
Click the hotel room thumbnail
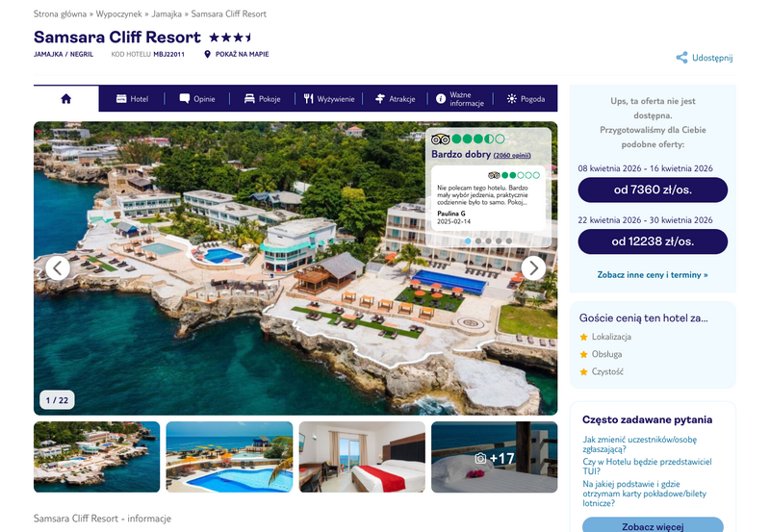tap(362, 457)
